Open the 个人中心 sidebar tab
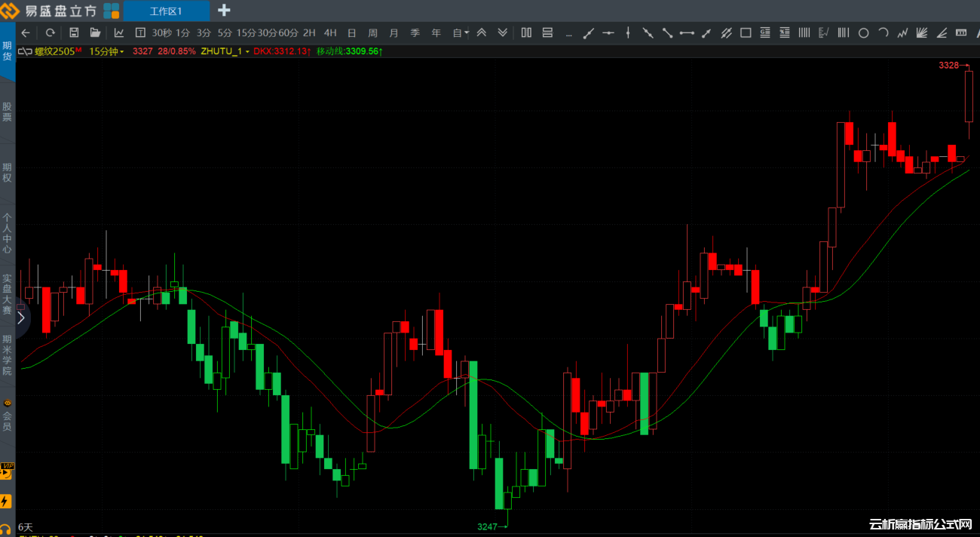980x537 pixels. point(8,233)
